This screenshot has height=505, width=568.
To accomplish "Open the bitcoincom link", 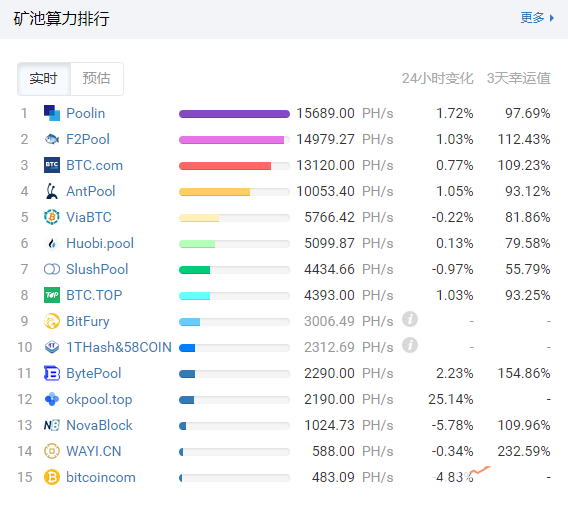I will tap(101, 477).
